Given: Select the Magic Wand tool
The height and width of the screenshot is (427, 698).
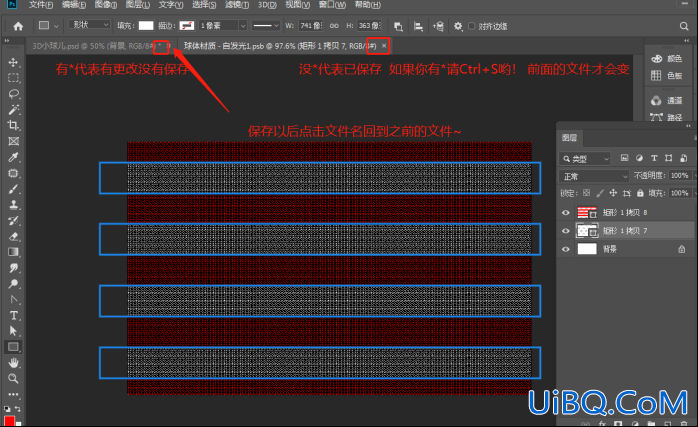Looking at the screenshot, I should 13,110.
